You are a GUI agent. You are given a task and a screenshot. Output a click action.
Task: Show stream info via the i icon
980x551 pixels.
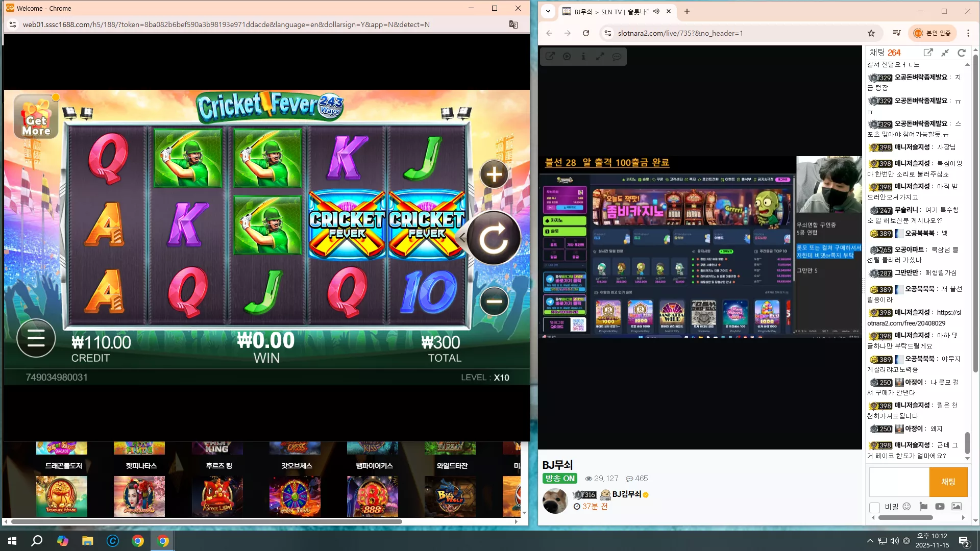(x=583, y=57)
